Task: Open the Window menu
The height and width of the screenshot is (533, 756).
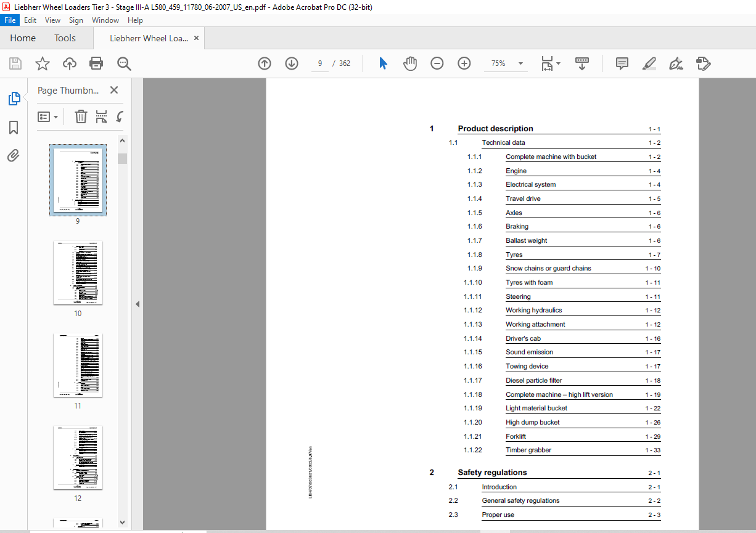Action: pyautogui.click(x=105, y=20)
